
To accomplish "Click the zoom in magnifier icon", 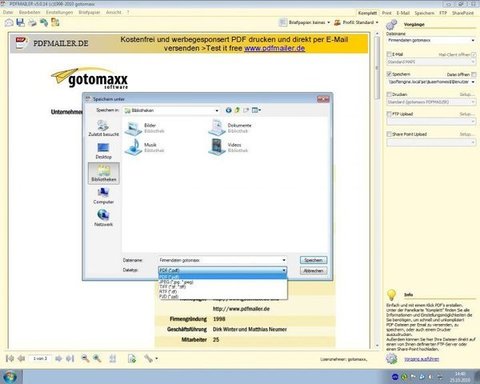I will [x=97, y=358].
